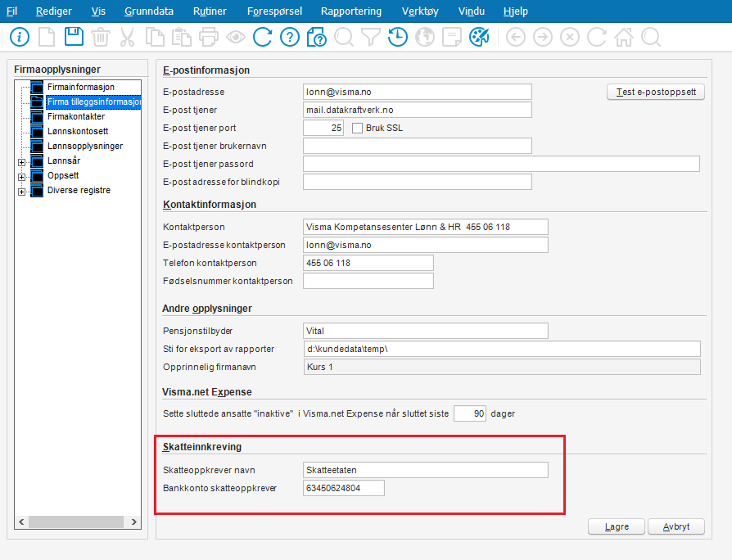Click the tree scrollbar right arrow
Screen dimensions: 732x560
134,522
